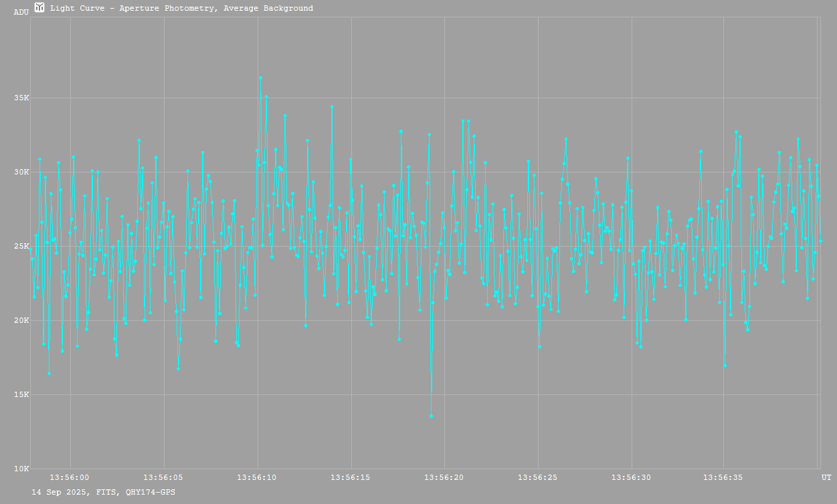Click the footer text showing QHY174-GPS
Screen dimensions: 837x504
point(151,492)
